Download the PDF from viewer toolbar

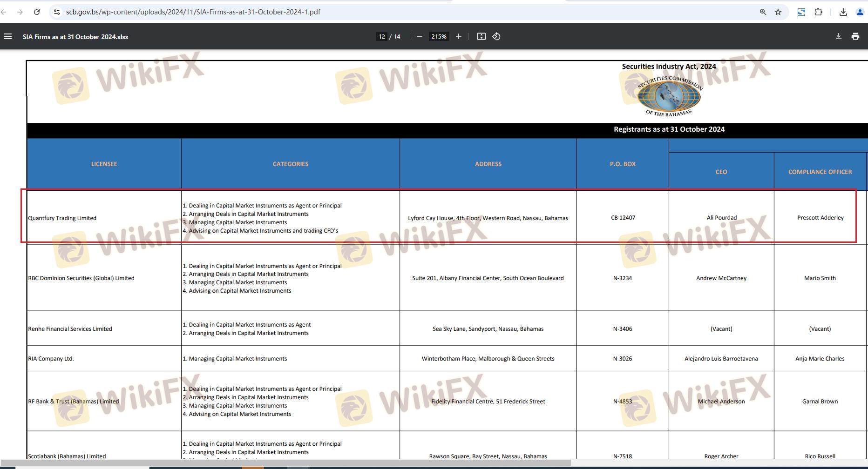point(838,36)
